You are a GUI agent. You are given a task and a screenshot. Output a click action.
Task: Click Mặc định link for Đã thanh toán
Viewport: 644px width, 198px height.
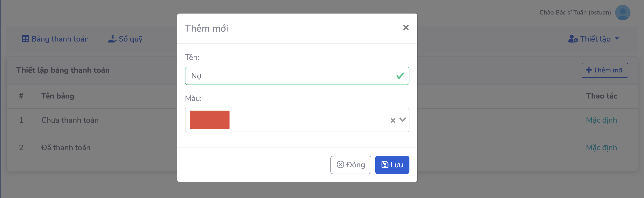601,148
